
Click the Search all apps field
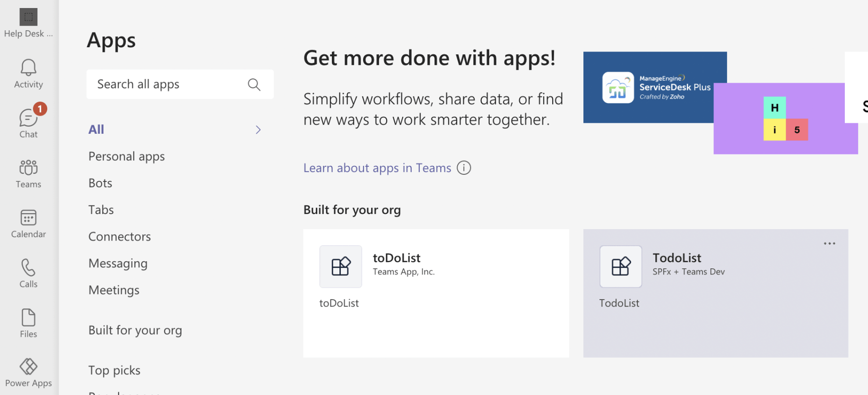[165, 85]
